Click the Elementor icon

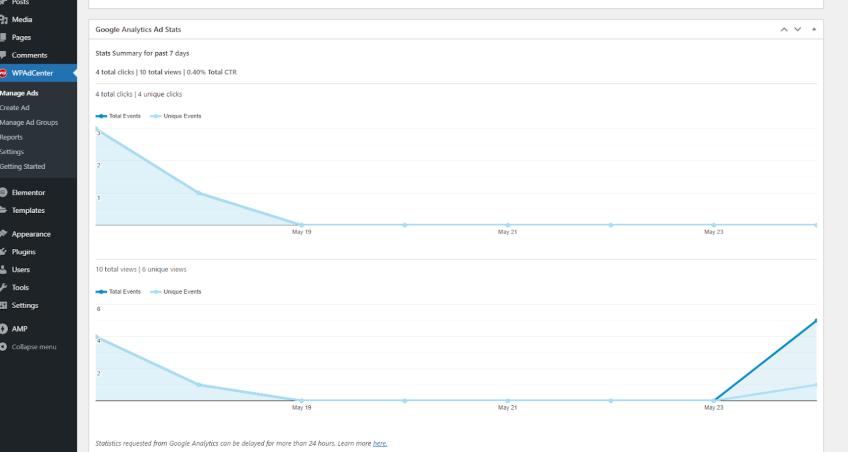pyautogui.click(x=3, y=192)
